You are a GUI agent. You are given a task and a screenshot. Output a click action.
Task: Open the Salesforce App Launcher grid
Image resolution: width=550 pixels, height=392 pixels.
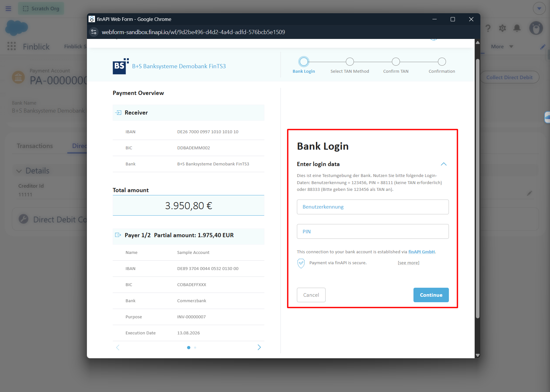tap(12, 46)
